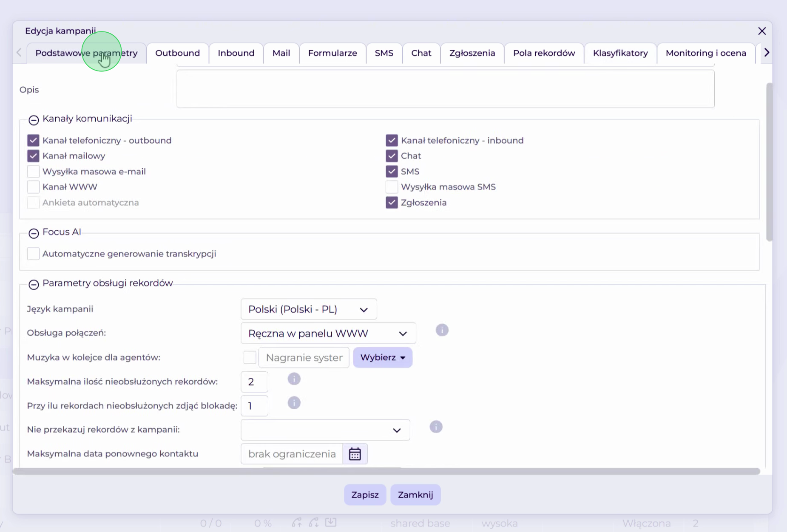The width and height of the screenshot is (787, 532).
Task: Enable Automatyczne generowanie transkrypcji
Action: [x=33, y=254]
